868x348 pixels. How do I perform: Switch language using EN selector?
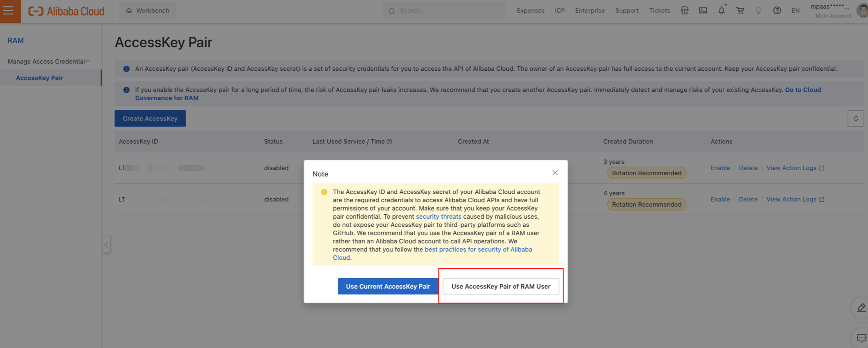point(795,11)
